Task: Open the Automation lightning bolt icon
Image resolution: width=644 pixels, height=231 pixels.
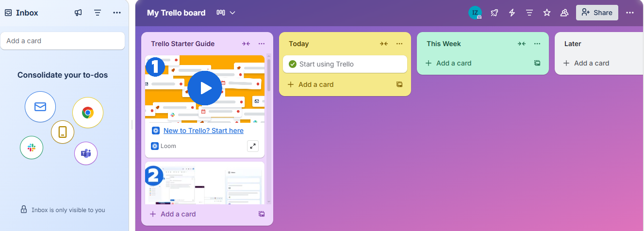Action: (x=512, y=13)
